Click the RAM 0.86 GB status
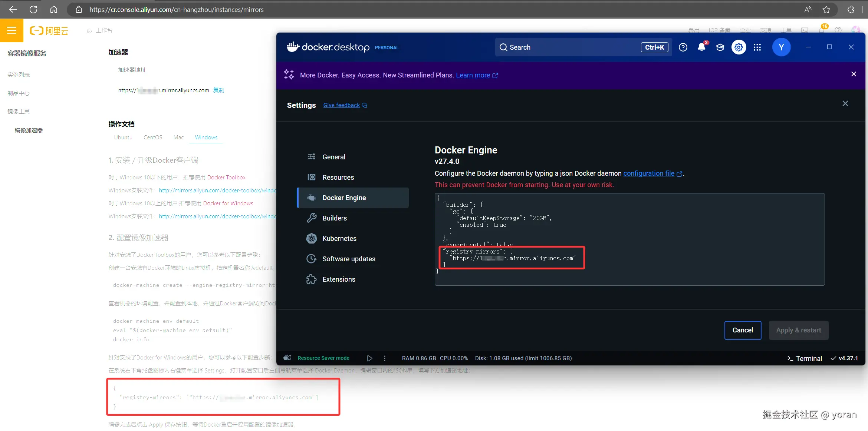Image resolution: width=868 pixels, height=431 pixels. [x=419, y=358]
